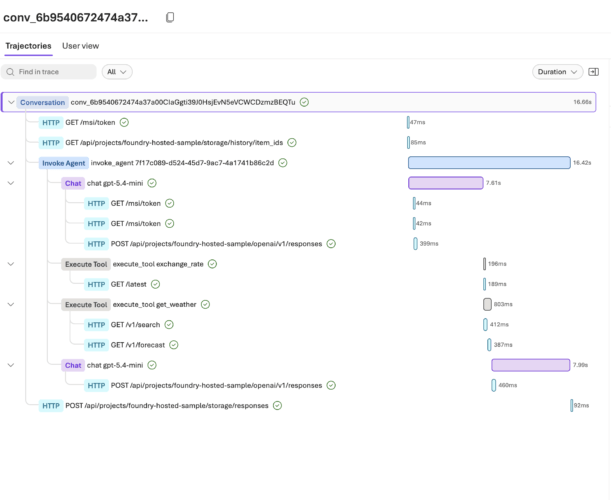Open the All filter dropdown
The image size is (611, 500).
pyautogui.click(x=117, y=72)
